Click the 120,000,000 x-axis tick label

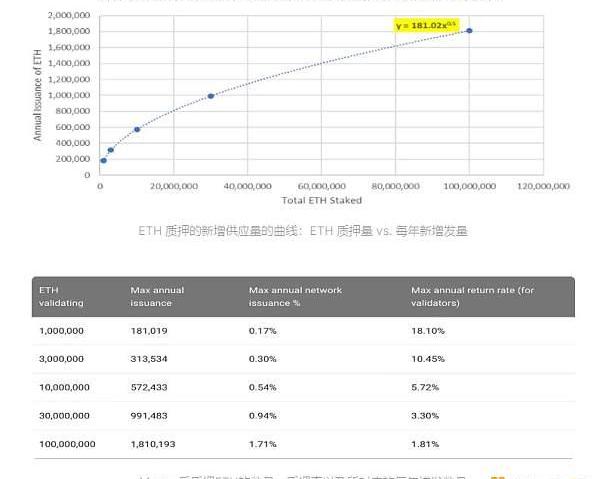click(x=544, y=186)
